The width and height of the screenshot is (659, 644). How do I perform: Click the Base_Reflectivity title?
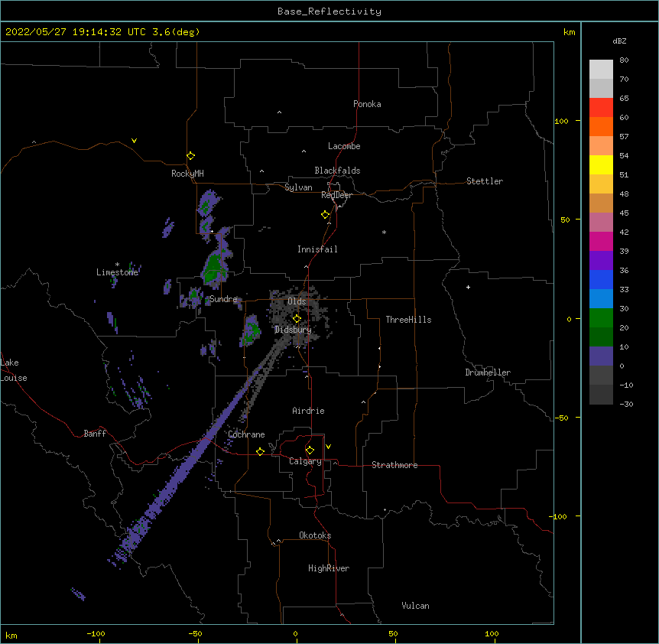329,11
